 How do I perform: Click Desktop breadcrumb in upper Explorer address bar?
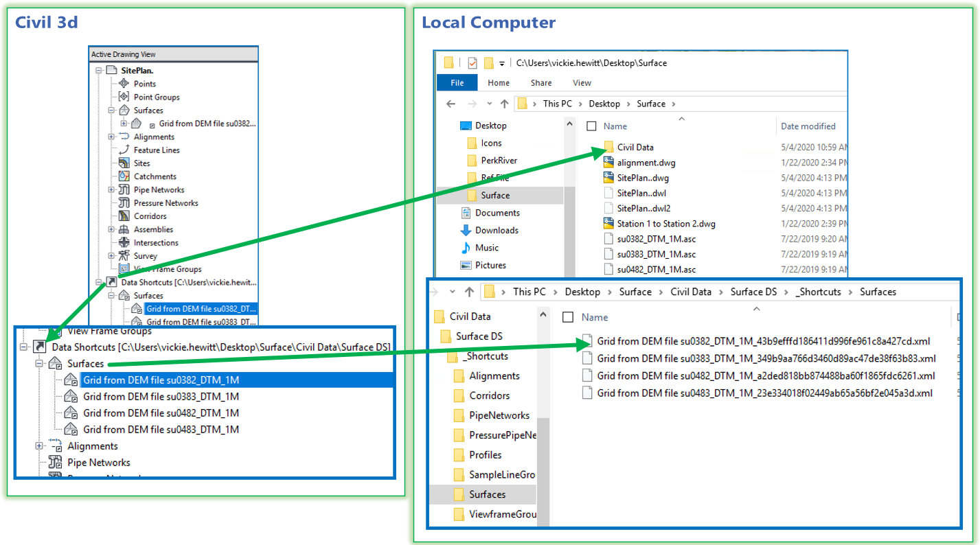pos(604,104)
